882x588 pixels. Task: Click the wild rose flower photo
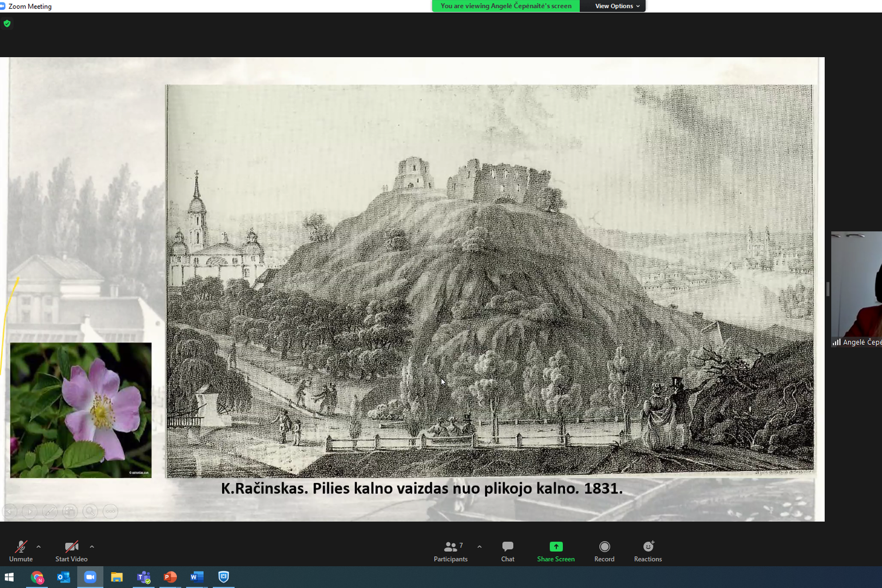[x=81, y=410]
